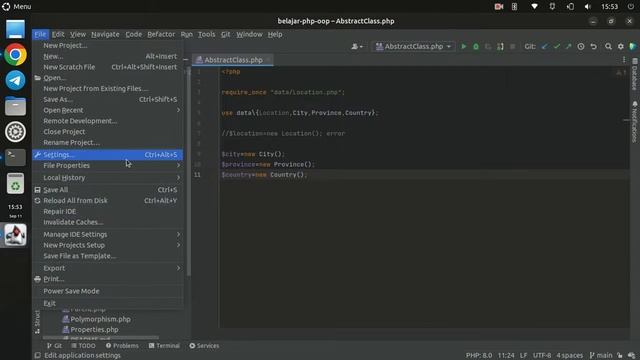Open IDE settings gear icon in toolbar
This screenshot has width=640, height=360.
pyautogui.click(x=620, y=47)
